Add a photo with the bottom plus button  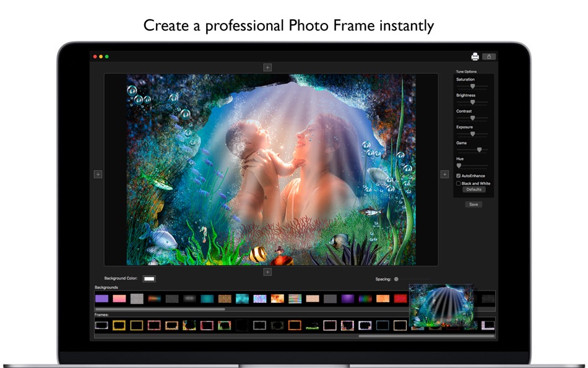click(267, 272)
